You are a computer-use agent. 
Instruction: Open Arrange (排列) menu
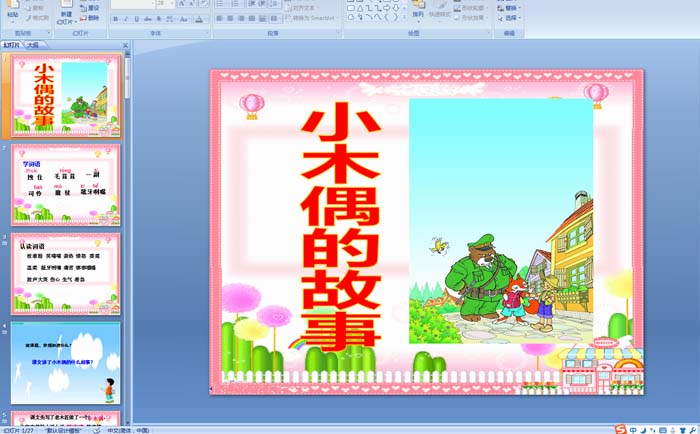coord(418,11)
